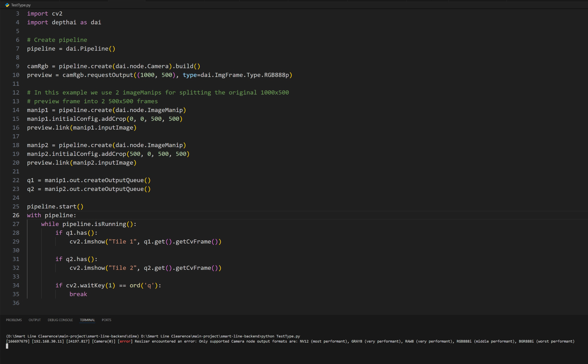Viewport: 588px width, 364px height.
Task: Place cursor on the RGB888p type value
Action: (x=276, y=75)
